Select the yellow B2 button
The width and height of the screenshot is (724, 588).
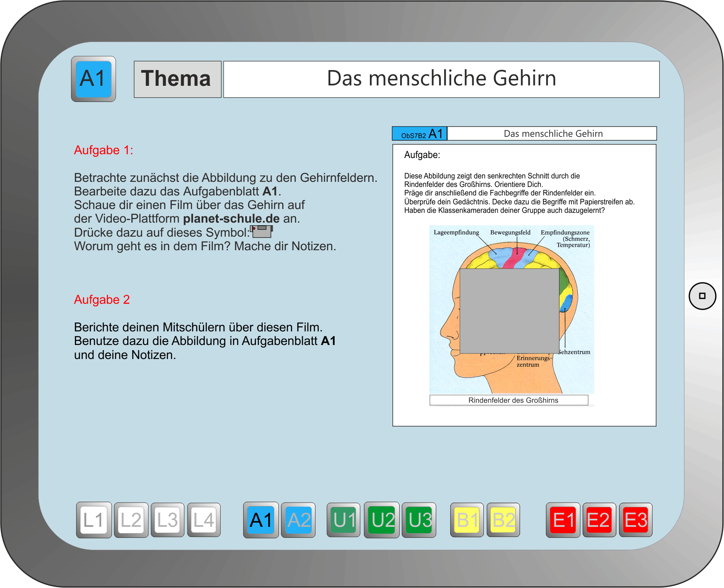[x=503, y=520]
